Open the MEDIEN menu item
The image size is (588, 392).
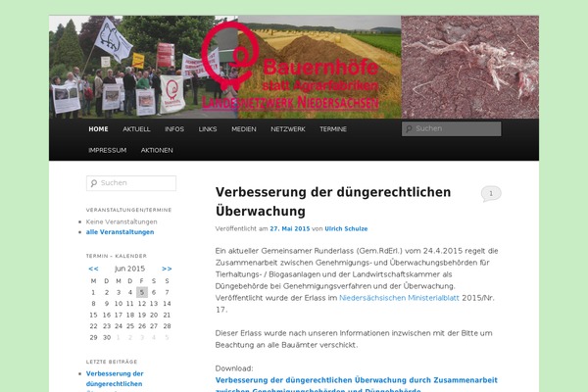[x=244, y=129]
